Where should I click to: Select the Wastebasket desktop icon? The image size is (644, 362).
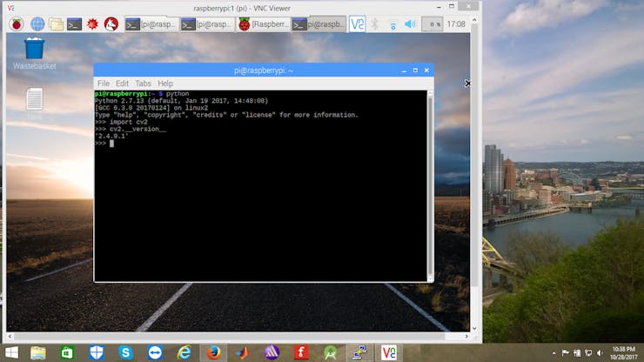click(x=34, y=54)
